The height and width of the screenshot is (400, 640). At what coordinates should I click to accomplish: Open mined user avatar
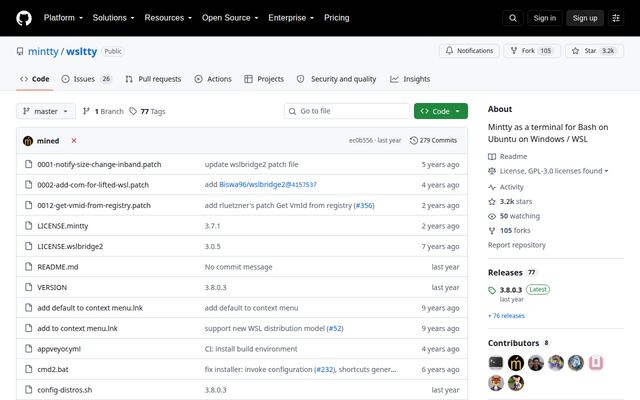[x=28, y=141]
